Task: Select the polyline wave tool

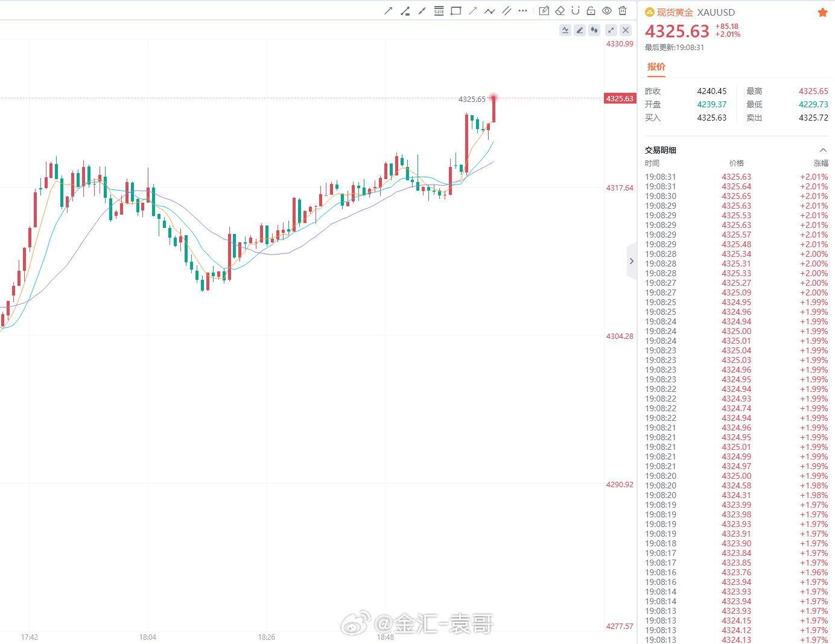Action: point(489,11)
